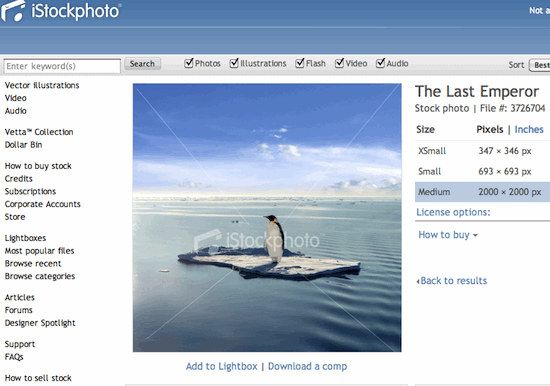The width and height of the screenshot is (550, 386).
Task: Select Pixels size units
Action: [490, 129]
